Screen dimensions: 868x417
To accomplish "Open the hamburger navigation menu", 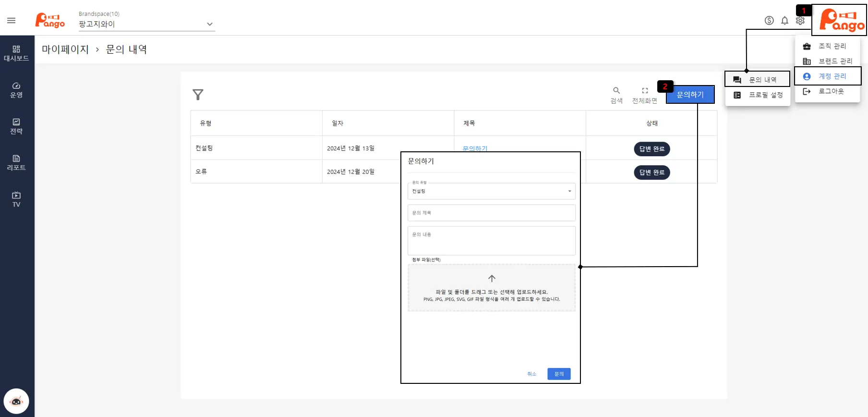I will pos(12,20).
